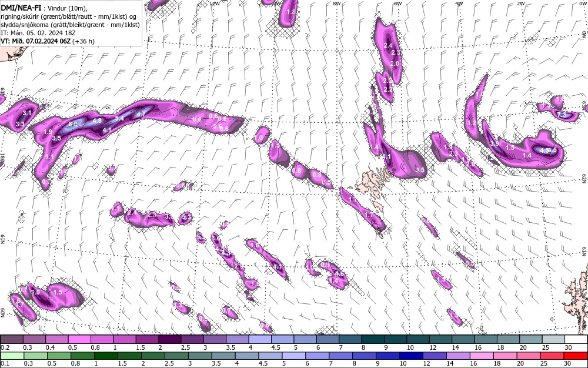Click the 1.5 magenta-purple rain legend swatch
588x368 pixels.
(147, 340)
